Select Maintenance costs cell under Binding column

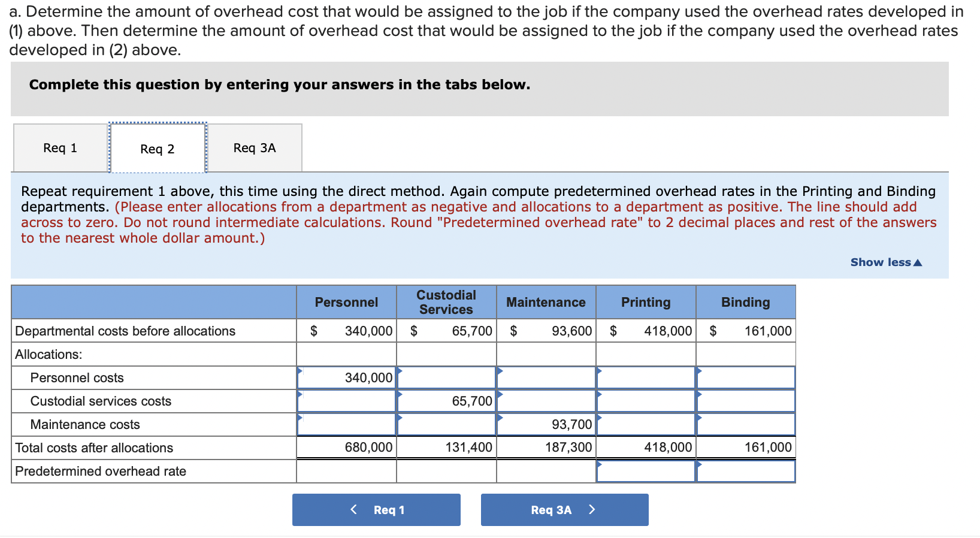(x=746, y=425)
